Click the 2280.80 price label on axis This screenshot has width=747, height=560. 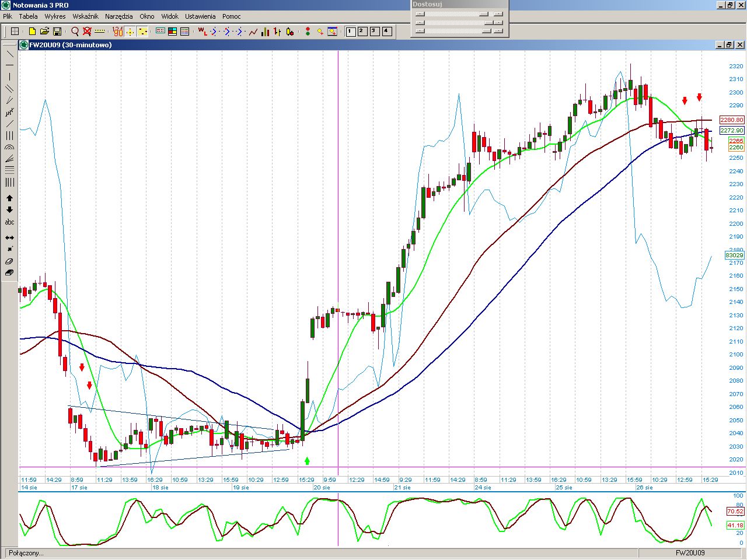(732, 120)
